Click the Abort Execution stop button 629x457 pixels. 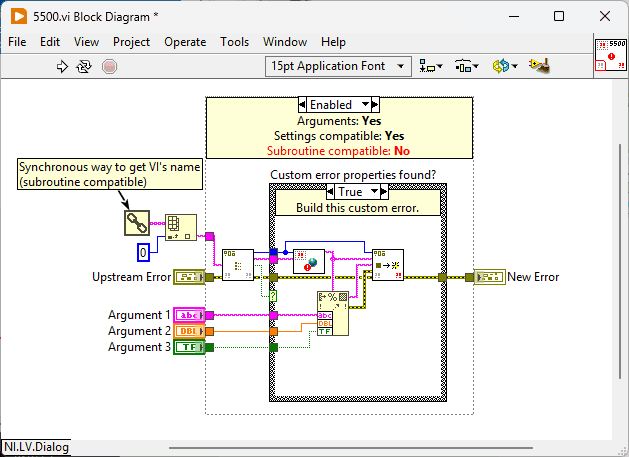click(x=109, y=66)
